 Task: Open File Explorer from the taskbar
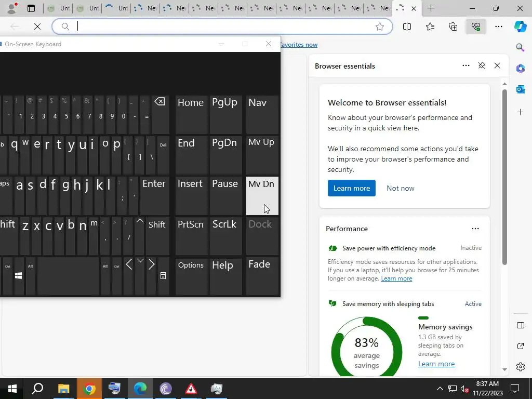coord(63,389)
